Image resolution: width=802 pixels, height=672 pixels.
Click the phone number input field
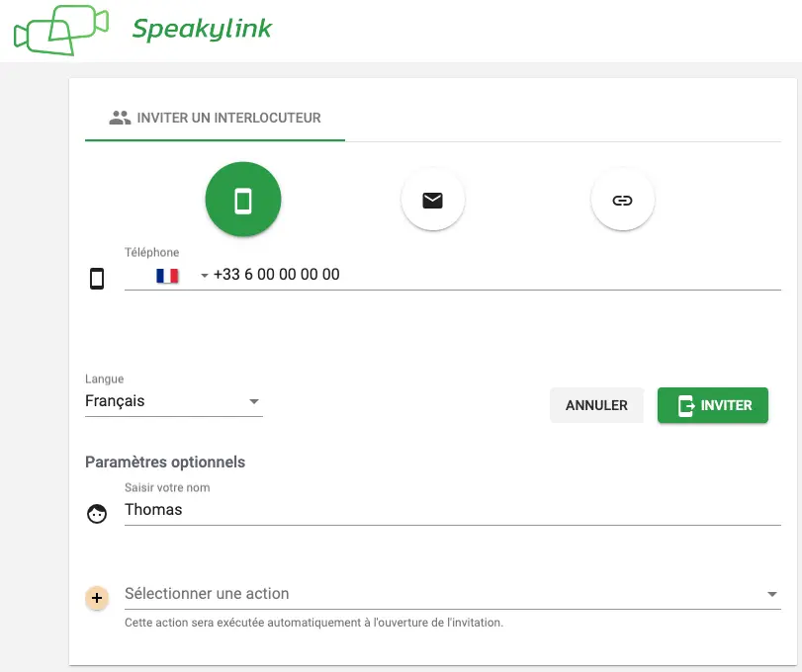click(494, 275)
